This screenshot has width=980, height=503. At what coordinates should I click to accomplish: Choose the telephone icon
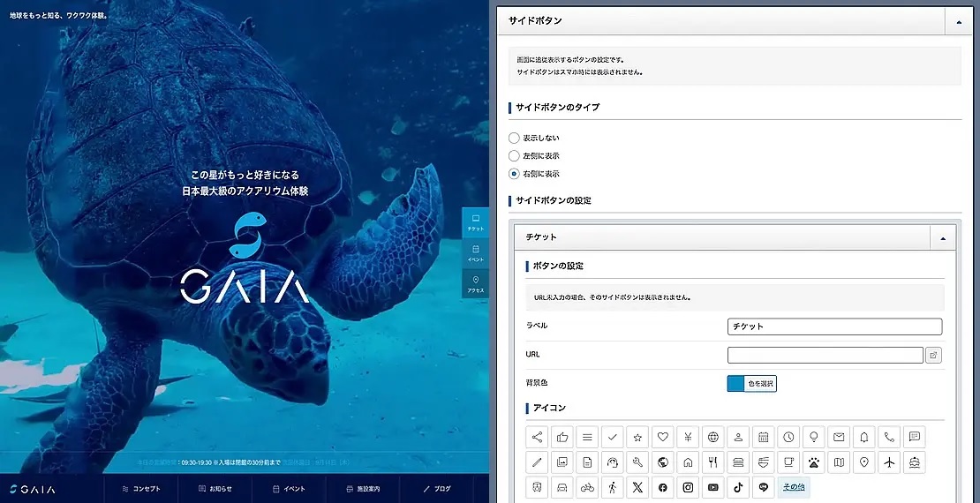889,437
